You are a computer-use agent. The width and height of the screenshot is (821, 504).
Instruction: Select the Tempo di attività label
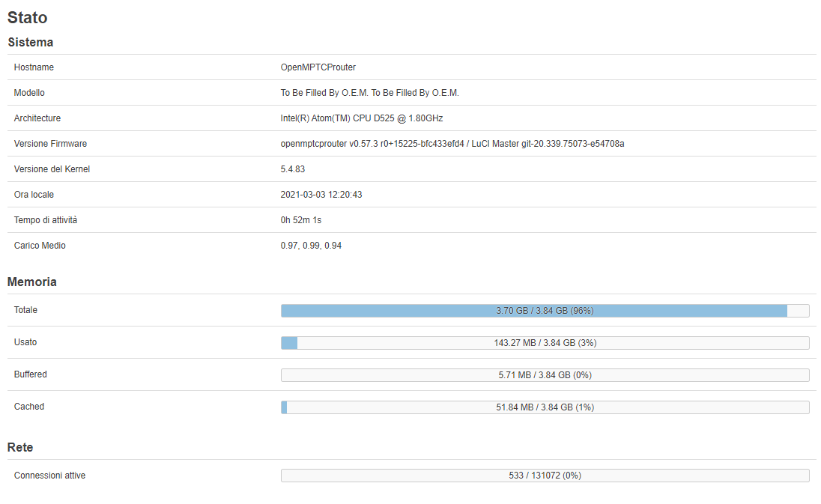tap(49, 219)
